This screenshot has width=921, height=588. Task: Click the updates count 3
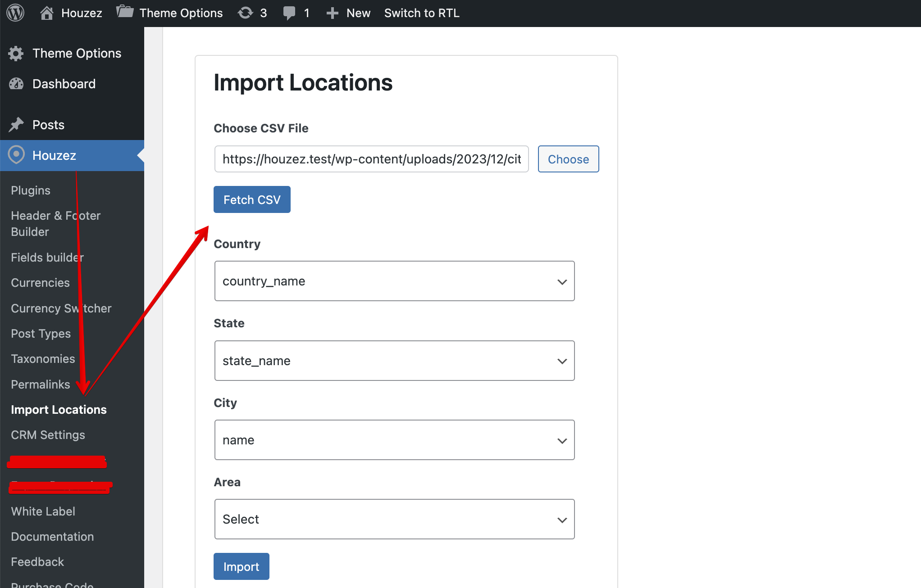(x=263, y=13)
